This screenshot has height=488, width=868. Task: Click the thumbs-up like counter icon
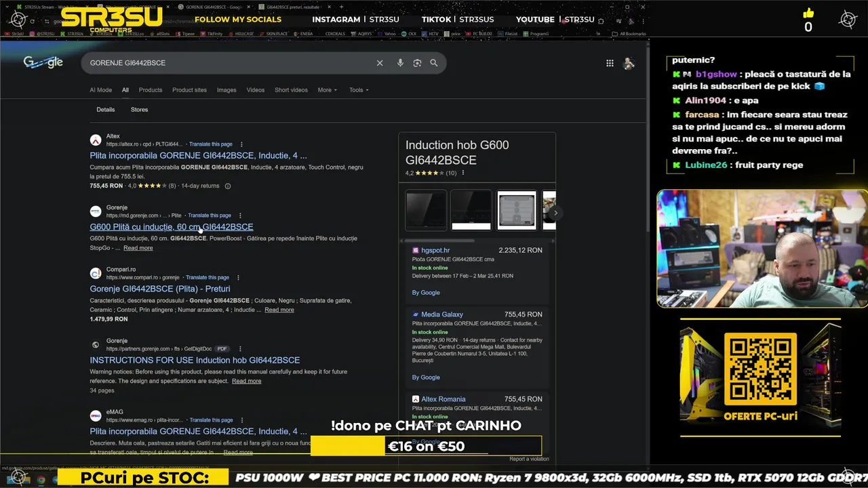pos(808,13)
